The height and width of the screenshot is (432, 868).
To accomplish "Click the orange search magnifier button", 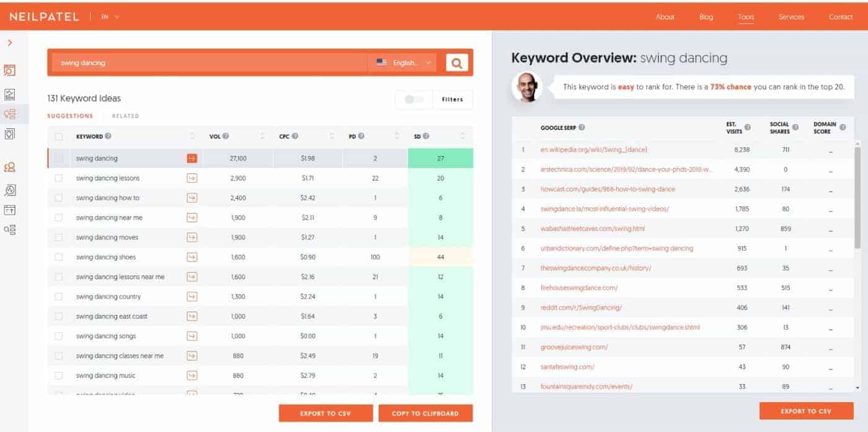I will 456,62.
